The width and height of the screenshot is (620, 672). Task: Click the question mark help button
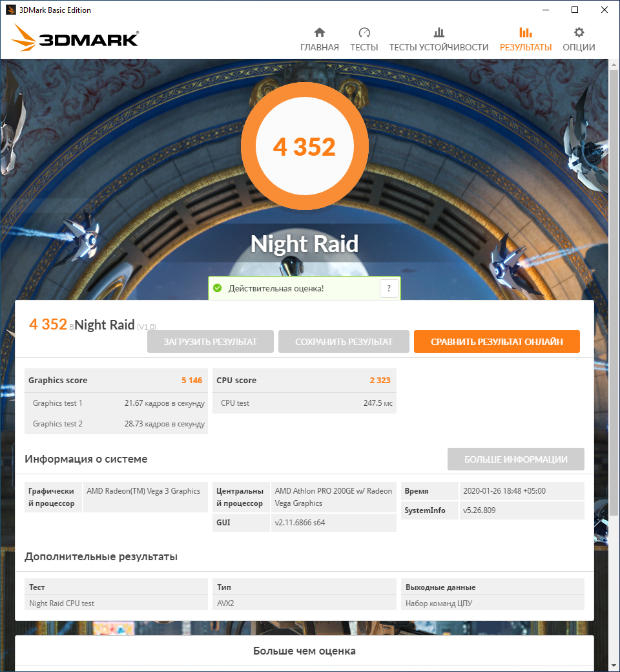pyautogui.click(x=389, y=288)
